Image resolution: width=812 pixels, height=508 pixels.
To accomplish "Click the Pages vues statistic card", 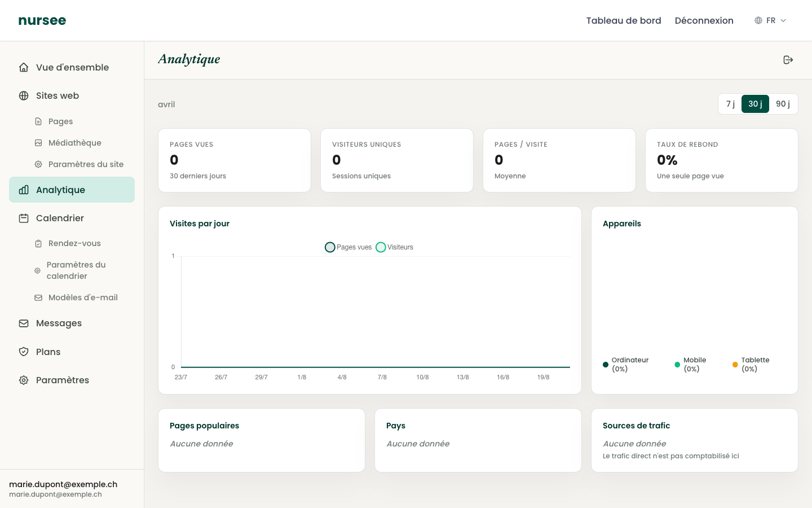I will click(x=235, y=160).
